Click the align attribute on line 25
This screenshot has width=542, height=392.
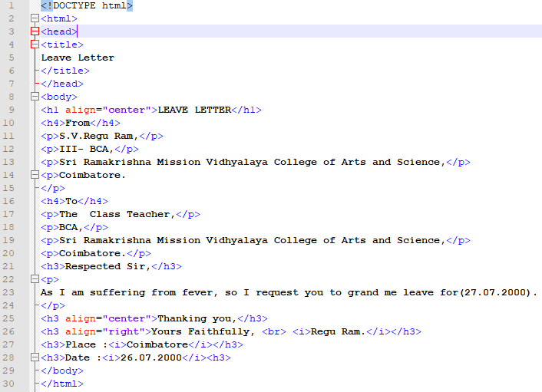coord(81,318)
